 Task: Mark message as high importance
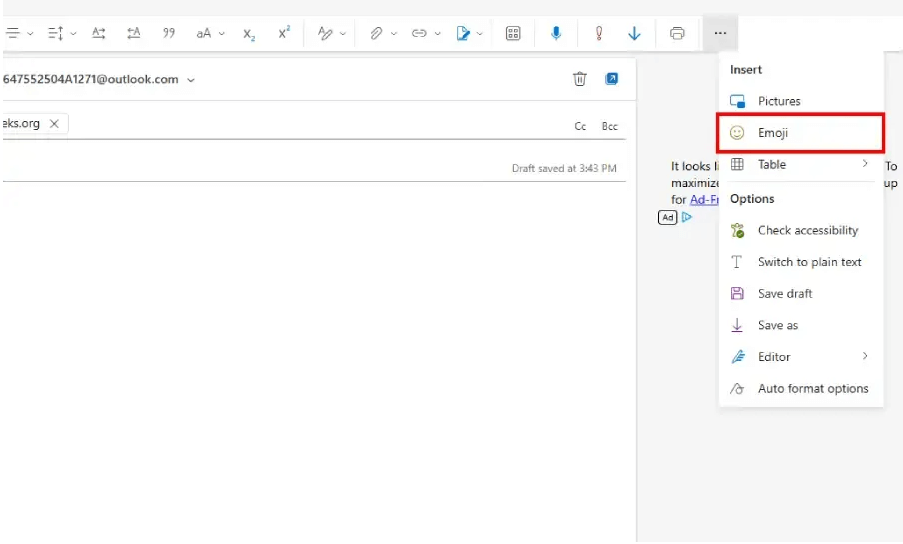point(599,33)
